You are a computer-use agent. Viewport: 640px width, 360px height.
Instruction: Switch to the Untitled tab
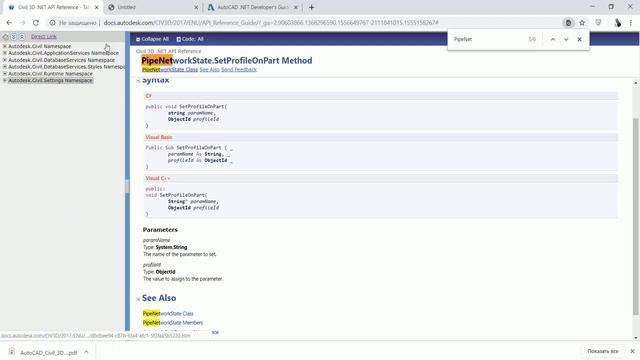pos(153,7)
